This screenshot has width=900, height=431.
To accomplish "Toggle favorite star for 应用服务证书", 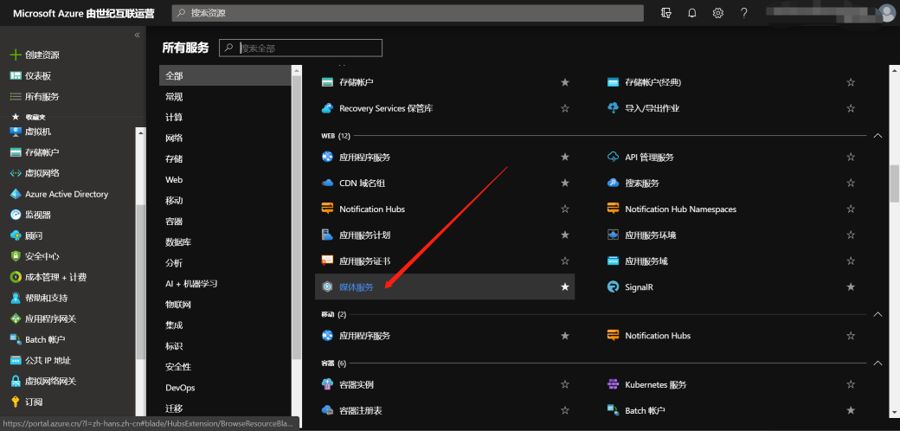I will point(565,261).
